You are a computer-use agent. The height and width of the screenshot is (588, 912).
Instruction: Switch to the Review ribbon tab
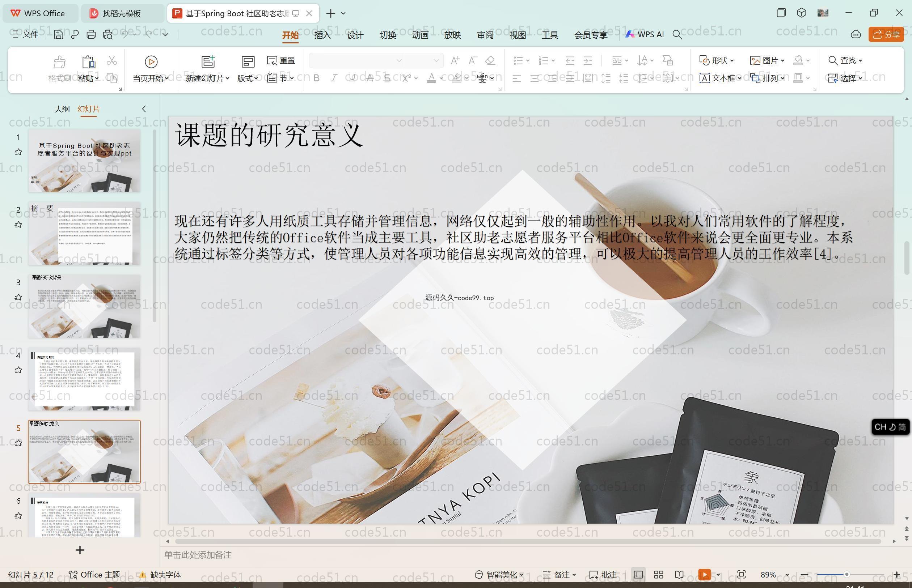pyautogui.click(x=485, y=35)
